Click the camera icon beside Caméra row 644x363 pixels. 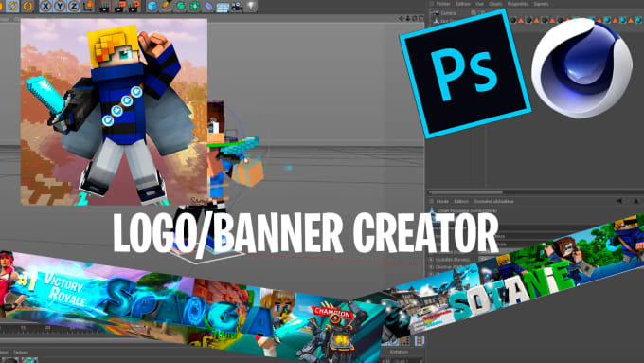pos(436,13)
